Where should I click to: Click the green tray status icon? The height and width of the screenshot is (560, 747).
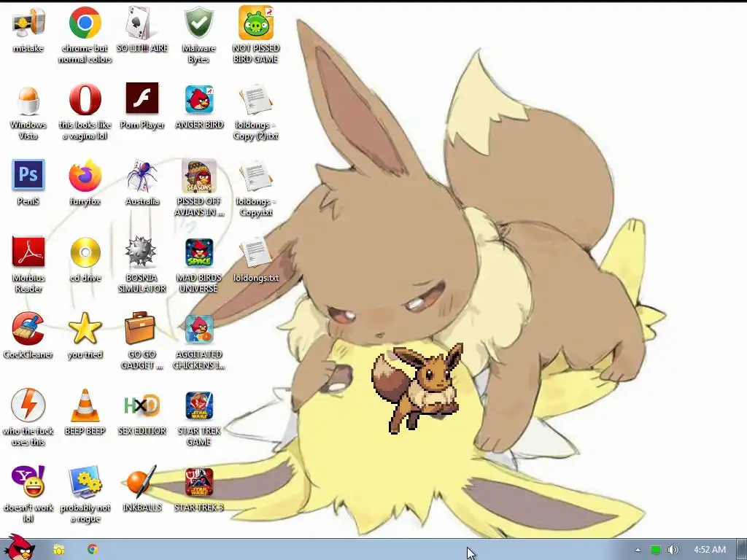(x=656, y=550)
